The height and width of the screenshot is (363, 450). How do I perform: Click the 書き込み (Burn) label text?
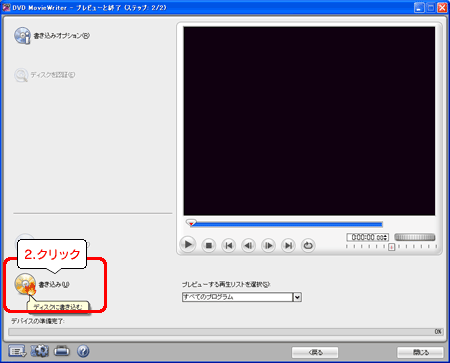[x=54, y=284]
